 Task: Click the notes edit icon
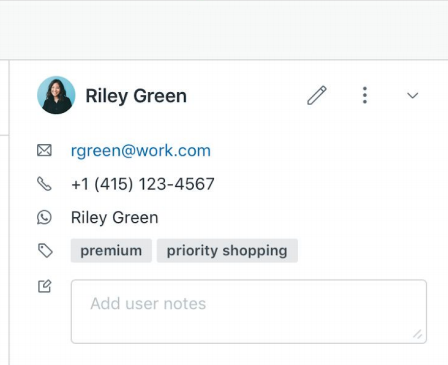(45, 286)
